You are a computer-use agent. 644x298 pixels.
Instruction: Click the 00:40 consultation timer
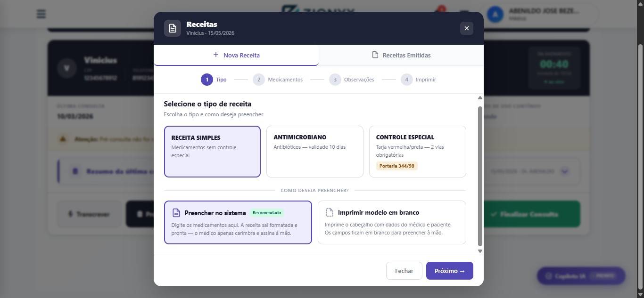554,64
